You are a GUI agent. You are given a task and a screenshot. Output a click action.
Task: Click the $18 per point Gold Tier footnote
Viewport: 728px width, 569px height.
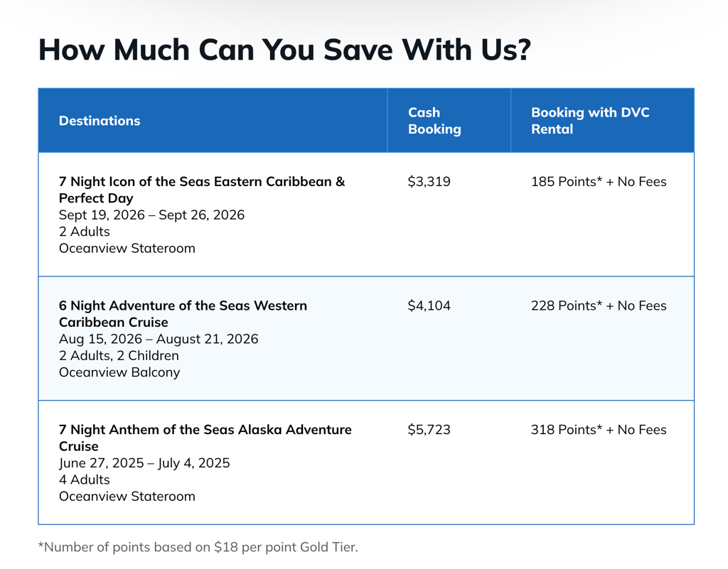[198, 547]
